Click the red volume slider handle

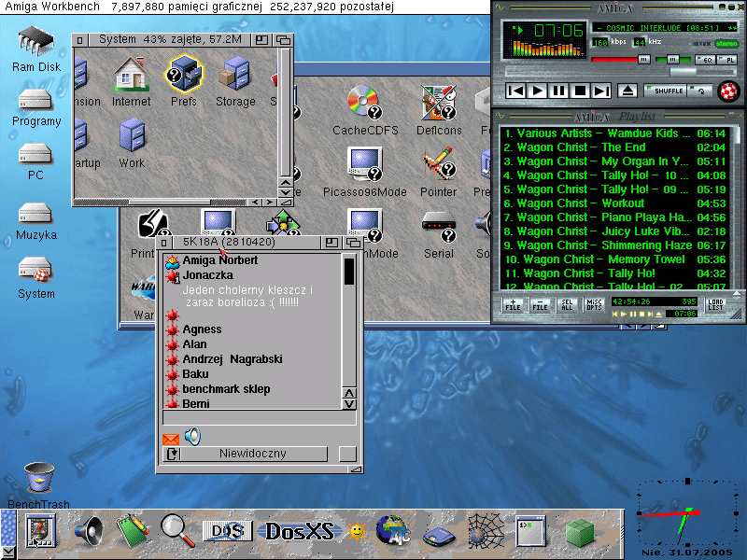pos(643,60)
